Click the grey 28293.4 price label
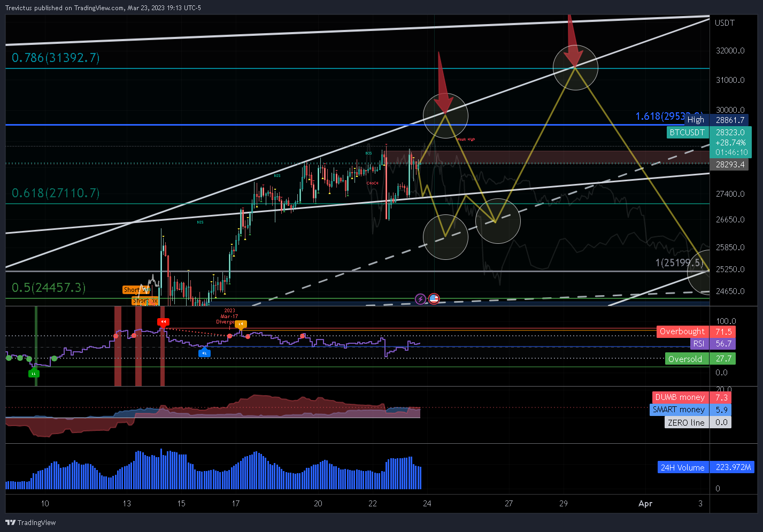This screenshot has height=532, width=763. [730, 165]
